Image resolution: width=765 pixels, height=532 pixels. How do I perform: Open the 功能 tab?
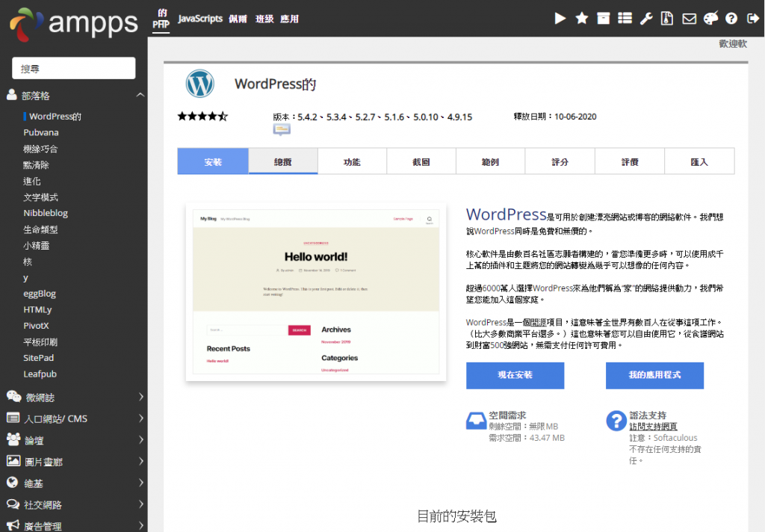[x=353, y=161]
